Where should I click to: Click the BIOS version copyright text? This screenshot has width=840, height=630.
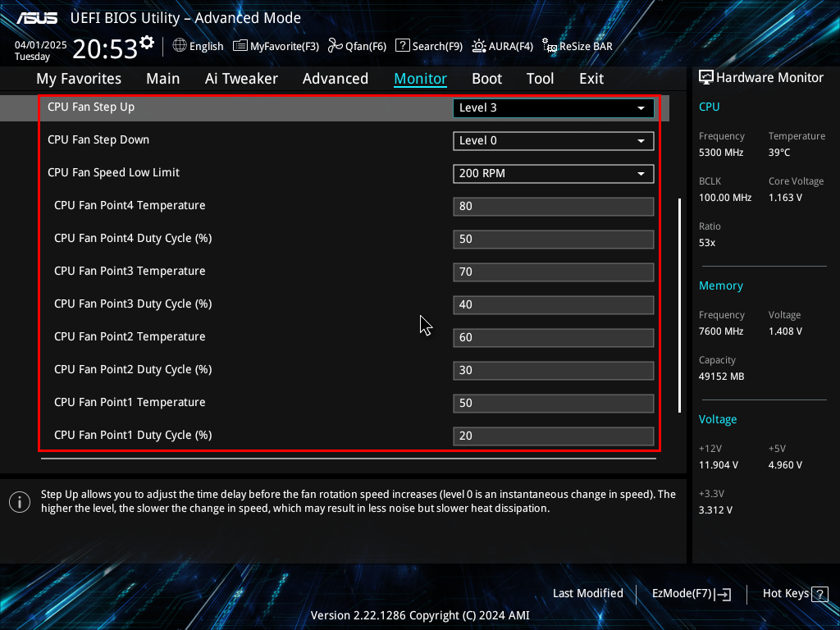420,615
